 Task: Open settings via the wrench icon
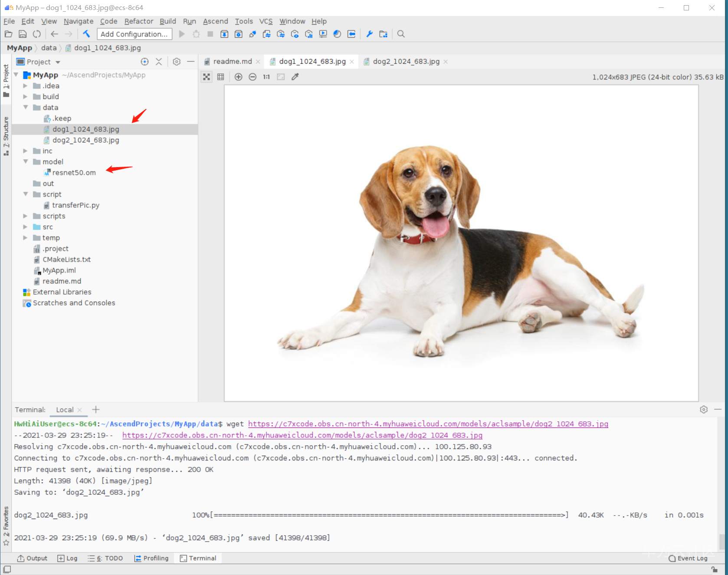point(369,34)
